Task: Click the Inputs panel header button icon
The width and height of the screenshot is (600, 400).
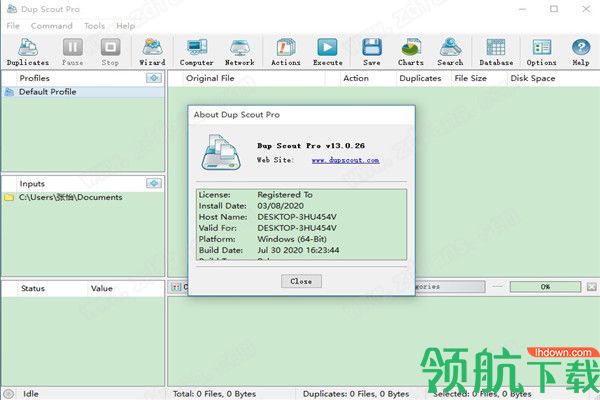Action: coord(154,183)
